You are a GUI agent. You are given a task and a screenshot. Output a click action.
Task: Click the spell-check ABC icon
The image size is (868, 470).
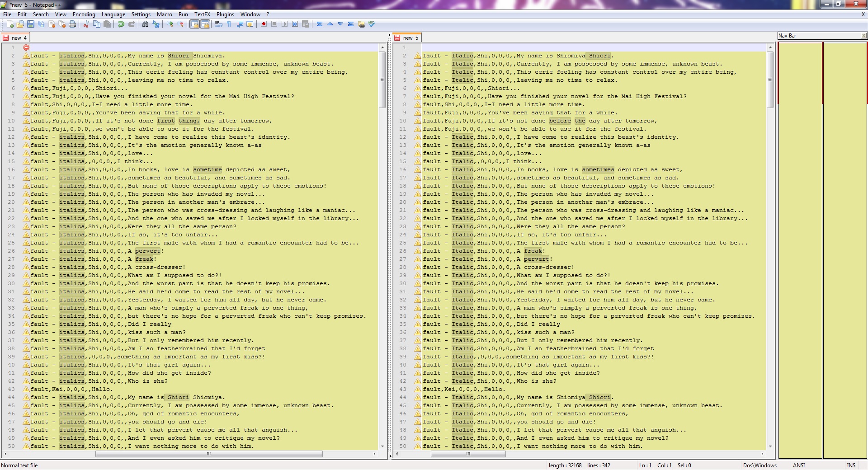pos(372,24)
